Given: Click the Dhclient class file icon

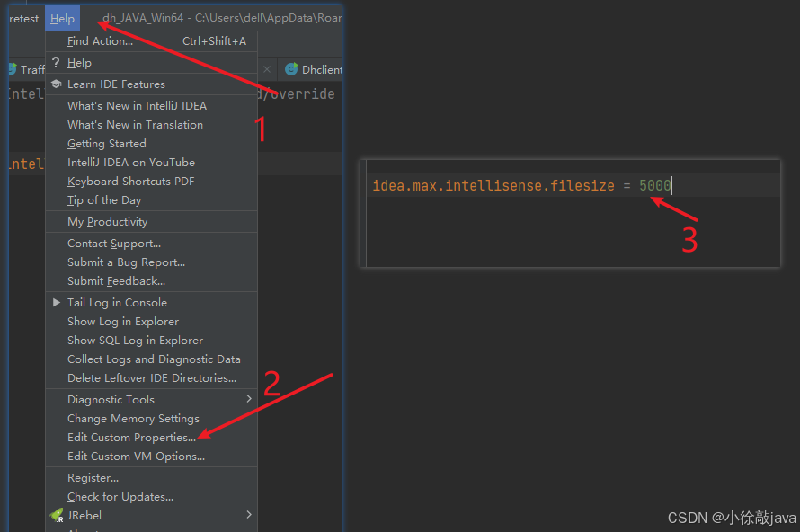Looking at the screenshot, I should point(291,69).
